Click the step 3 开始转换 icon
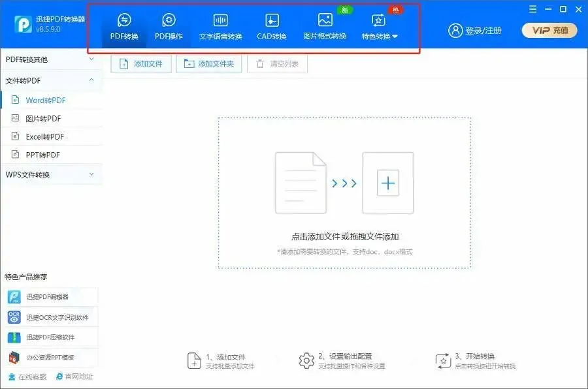The image size is (588, 389). 443,361
